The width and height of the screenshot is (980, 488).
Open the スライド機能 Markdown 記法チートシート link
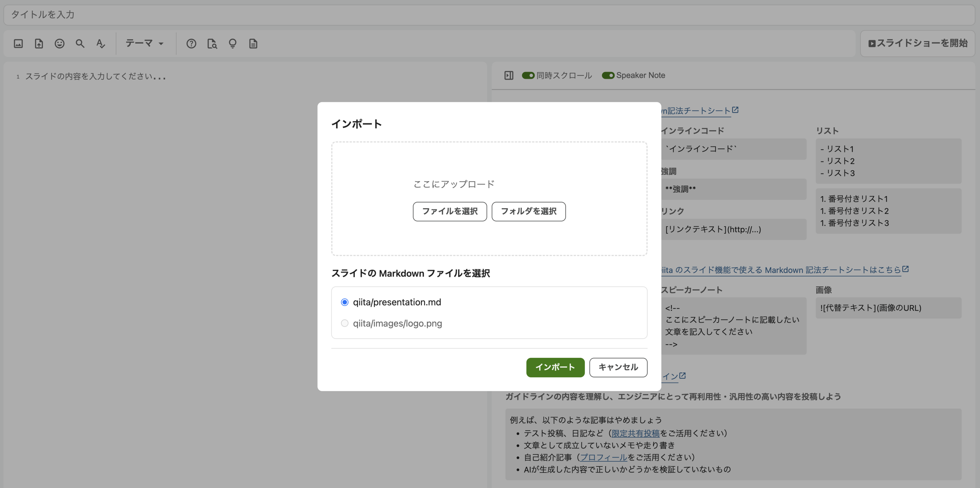784,270
